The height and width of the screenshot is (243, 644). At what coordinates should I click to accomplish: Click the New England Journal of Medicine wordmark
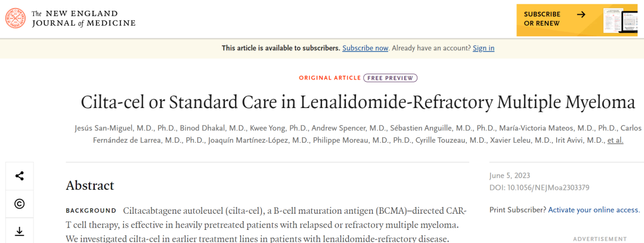click(83, 19)
